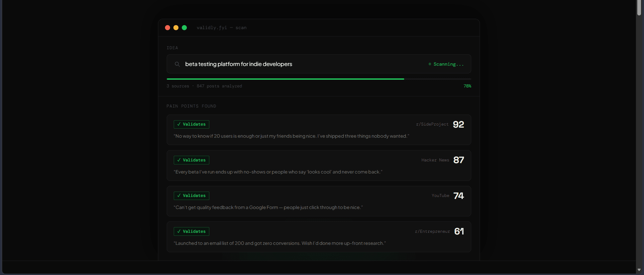
Task: Click the r/Entrepreneur source label
Action: tap(432, 231)
